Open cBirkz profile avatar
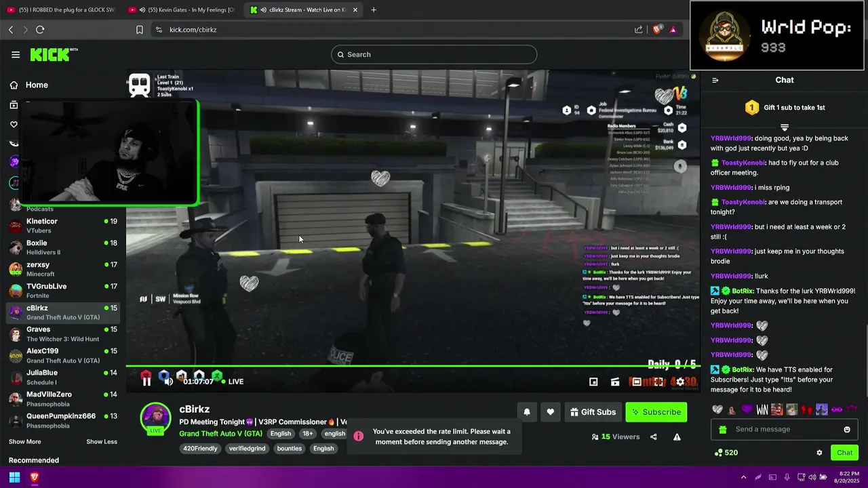 [155, 418]
